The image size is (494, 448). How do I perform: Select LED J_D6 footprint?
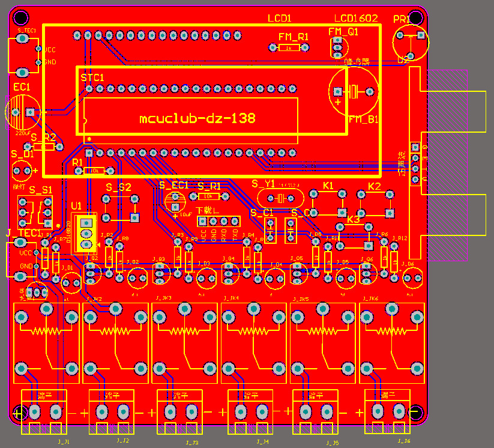[413, 278]
